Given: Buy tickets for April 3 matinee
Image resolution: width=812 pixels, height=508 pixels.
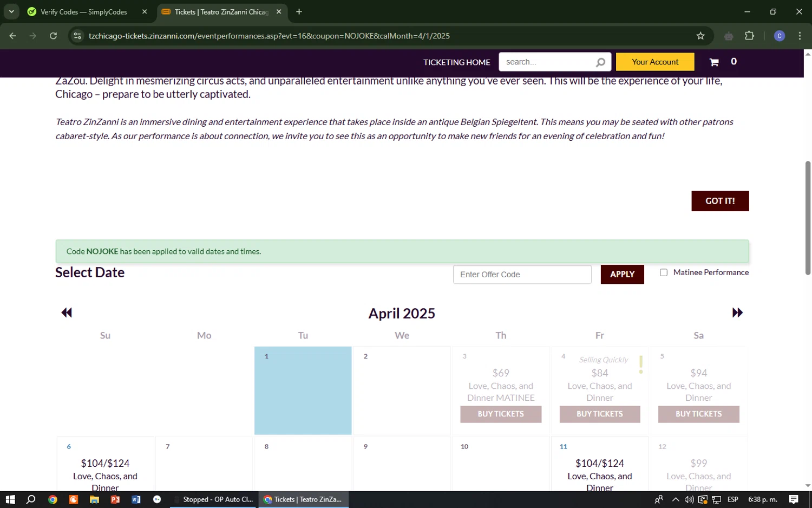Looking at the screenshot, I should (501, 414).
